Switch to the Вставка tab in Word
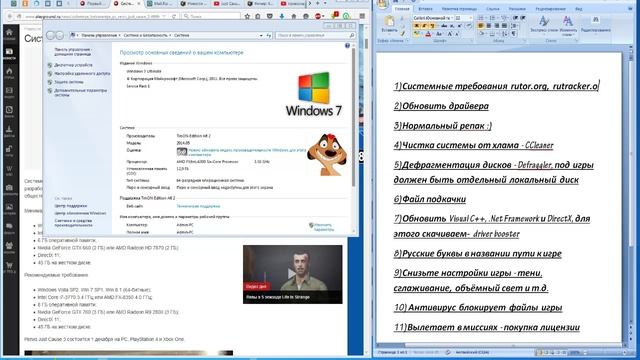 425,9
